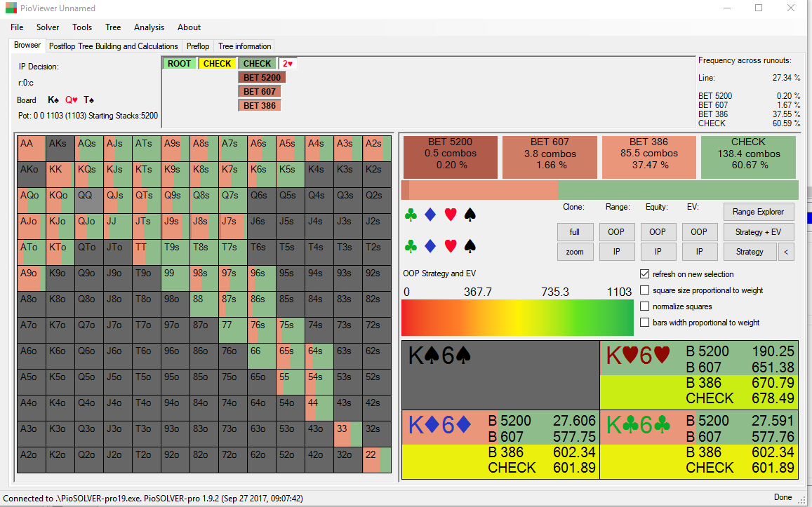Click the blue diamond suit icon in top row
The width and height of the screenshot is (812, 507).
(430, 215)
